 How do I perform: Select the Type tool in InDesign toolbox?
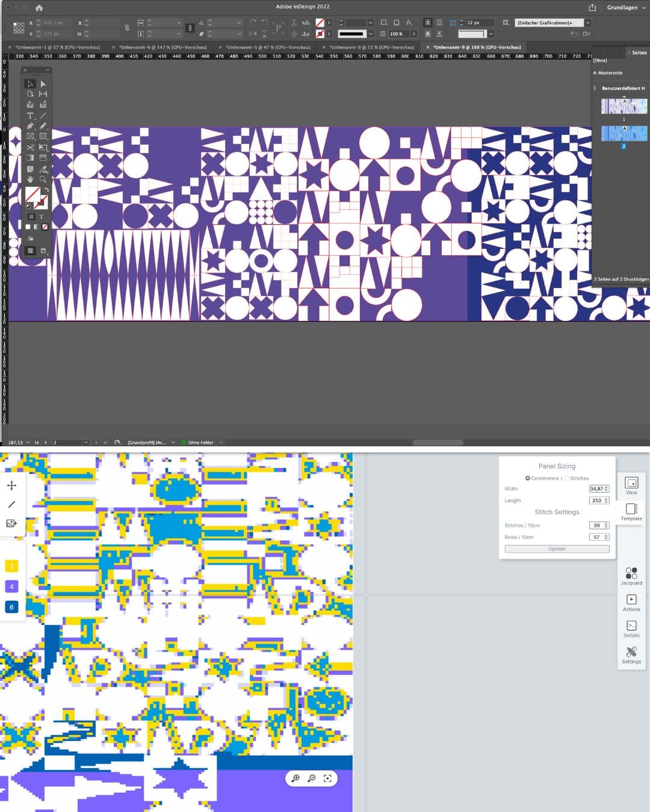[x=30, y=115]
